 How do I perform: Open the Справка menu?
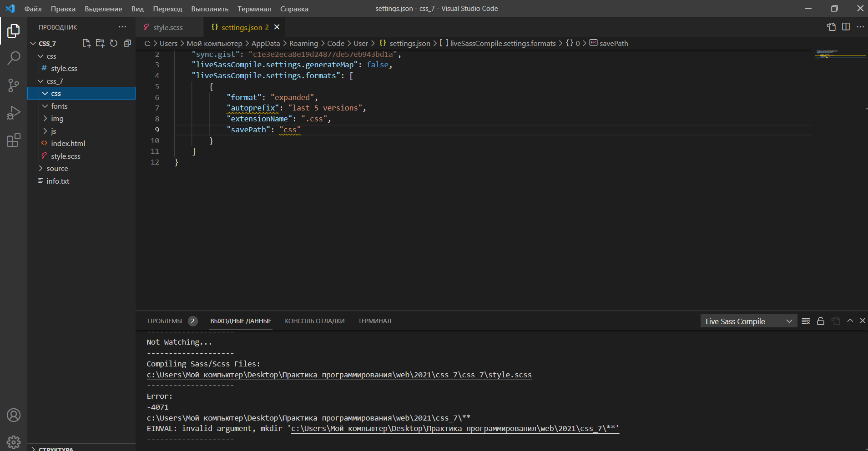tap(294, 9)
